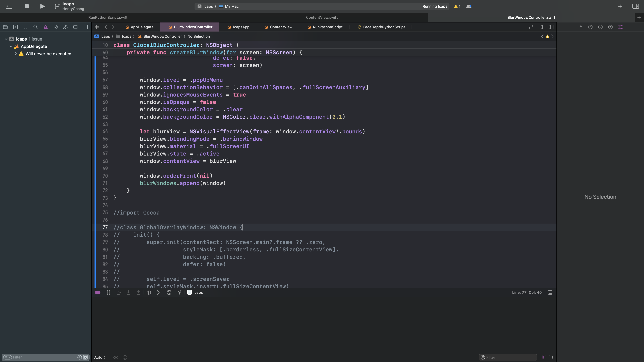
Task: Select the ContentView.swift window tab
Action: [322, 17]
